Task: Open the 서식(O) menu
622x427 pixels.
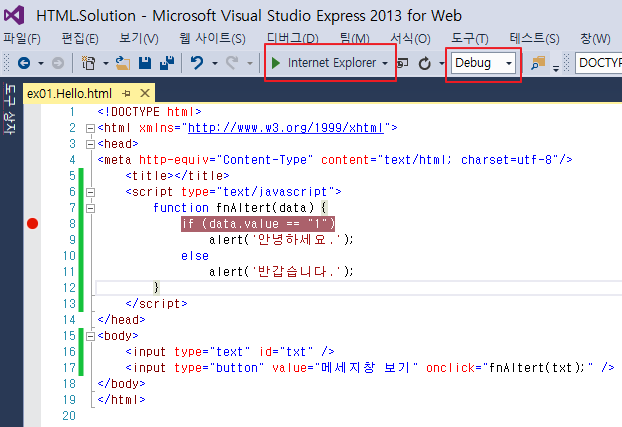Action: (x=410, y=38)
